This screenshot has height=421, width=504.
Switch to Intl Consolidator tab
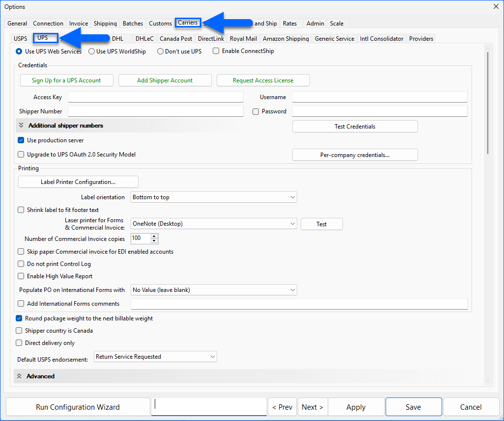pos(382,39)
